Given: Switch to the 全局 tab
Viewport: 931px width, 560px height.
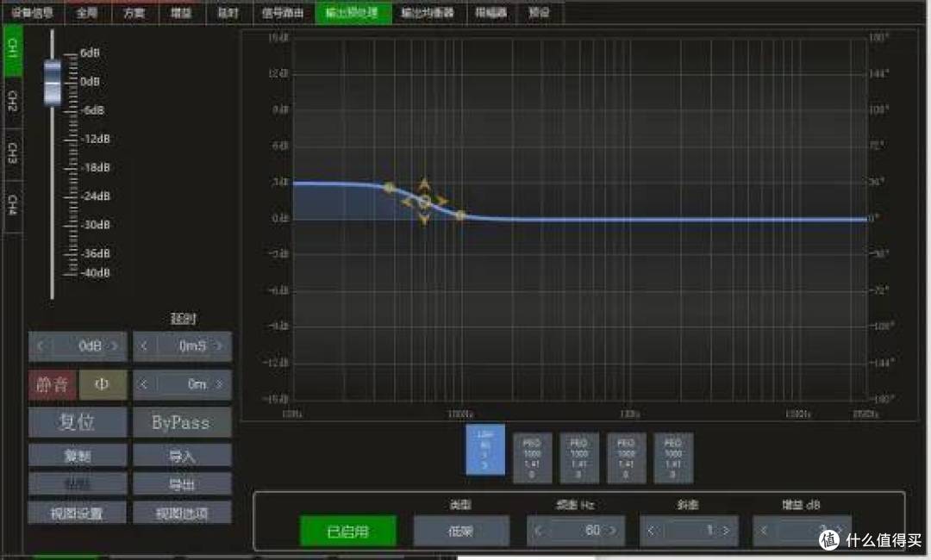Looking at the screenshot, I should [87, 12].
